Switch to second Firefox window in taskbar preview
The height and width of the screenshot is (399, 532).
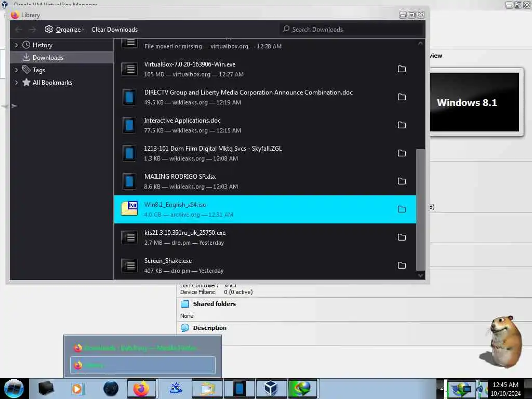coord(142,365)
